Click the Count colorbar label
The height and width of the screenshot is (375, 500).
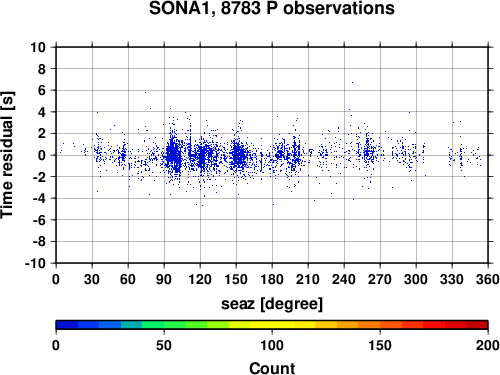(x=272, y=368)
